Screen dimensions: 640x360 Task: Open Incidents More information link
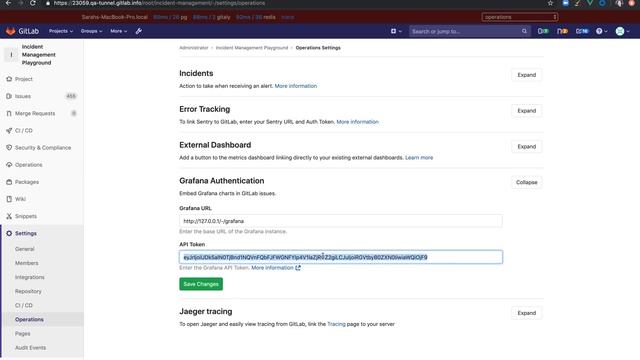pos(296,86)
